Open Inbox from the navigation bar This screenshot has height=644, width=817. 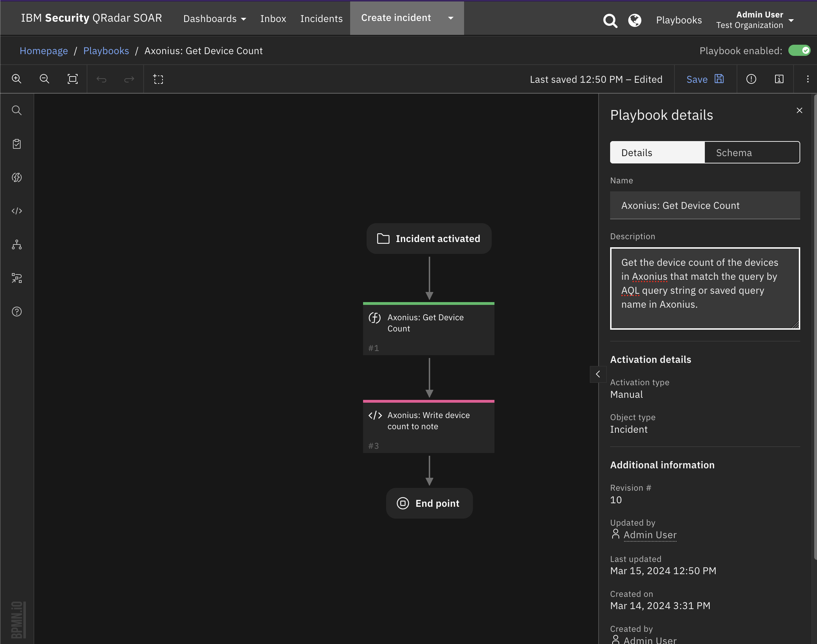[273, 19]
